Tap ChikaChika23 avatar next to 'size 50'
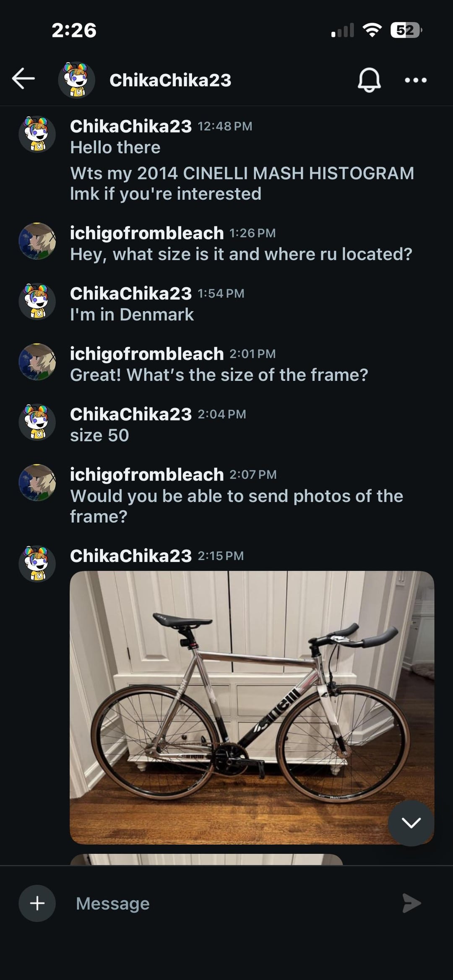The width and height of the screenshot is (453, 980). coord(37,422)
